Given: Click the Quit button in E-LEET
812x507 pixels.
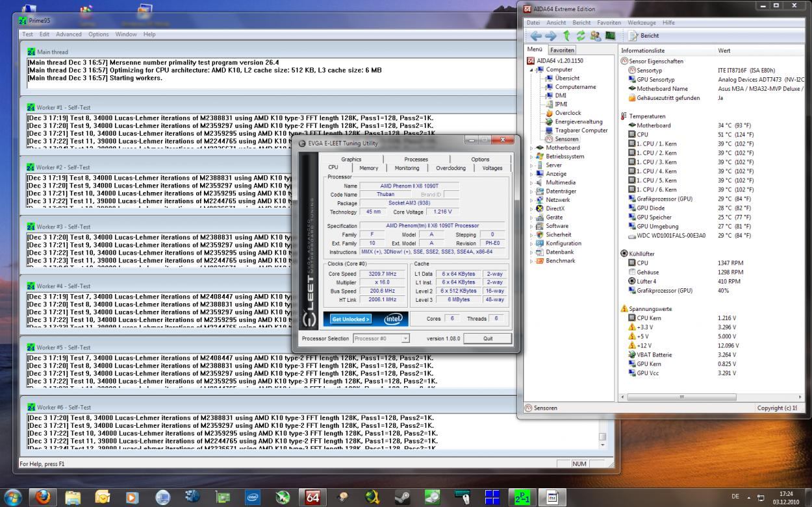Looking at the screenshot, I should (488, 338).
